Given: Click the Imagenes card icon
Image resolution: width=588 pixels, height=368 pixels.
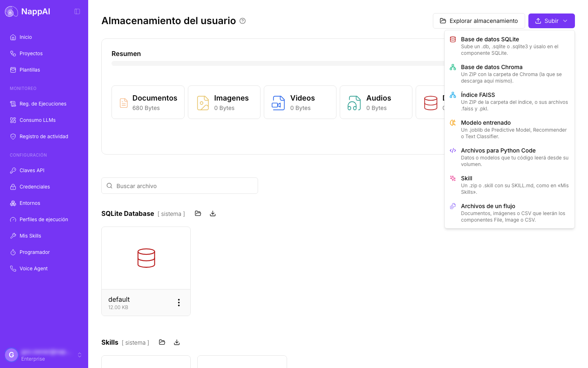Looking at the screenshot, I should (203, 103).
